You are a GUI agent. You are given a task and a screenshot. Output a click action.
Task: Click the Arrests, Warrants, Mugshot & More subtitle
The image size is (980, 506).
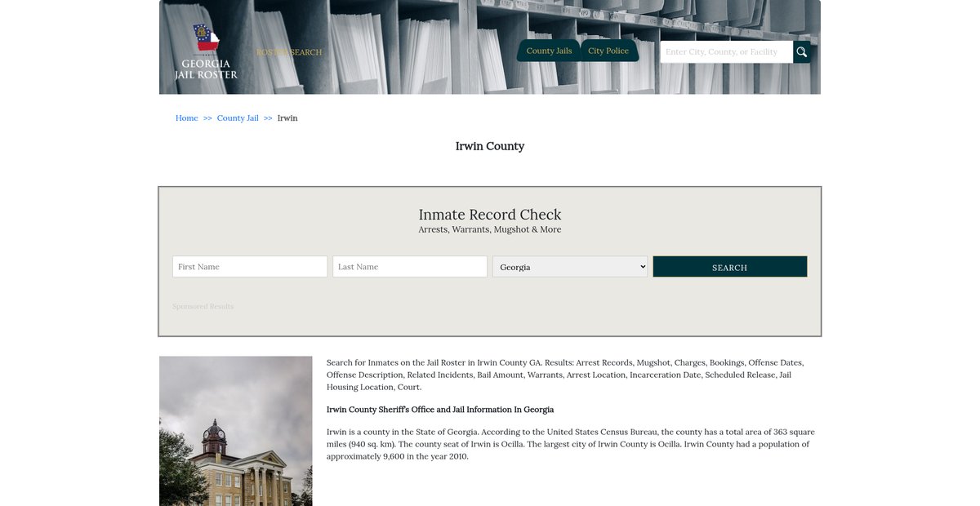click(x=490, y=230)
